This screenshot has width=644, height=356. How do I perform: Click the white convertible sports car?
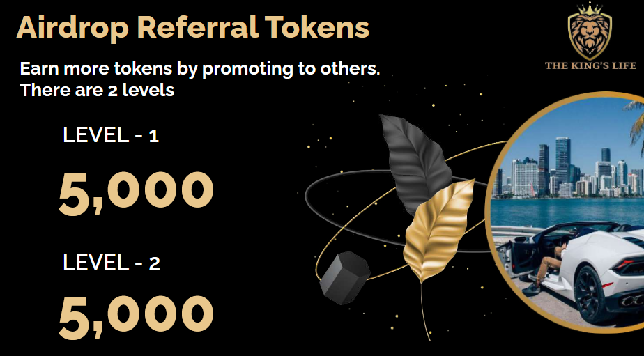click(583, 267)
